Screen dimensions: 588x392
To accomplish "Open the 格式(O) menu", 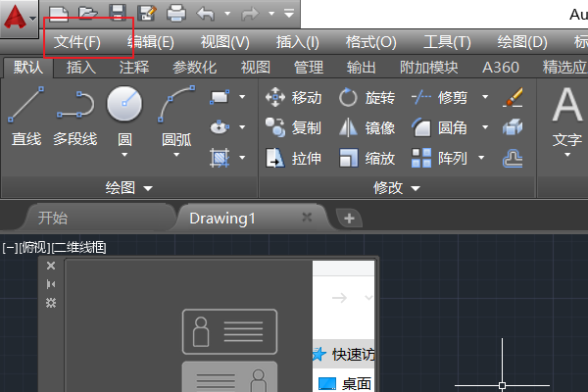I will (370, 41).
